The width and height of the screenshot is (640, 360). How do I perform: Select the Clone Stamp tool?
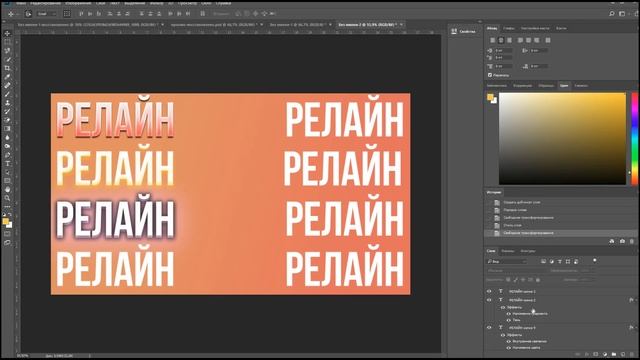point(7,103)
